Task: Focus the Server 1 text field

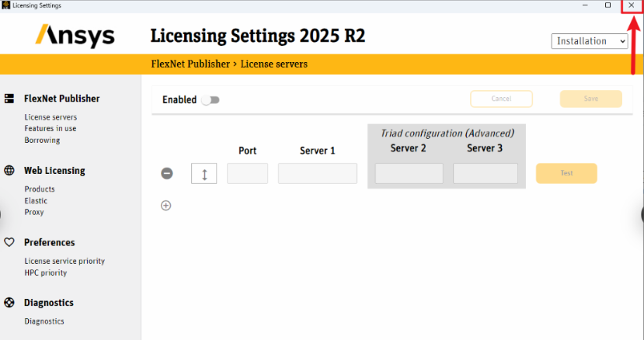Action: click(x=317, y=173)
